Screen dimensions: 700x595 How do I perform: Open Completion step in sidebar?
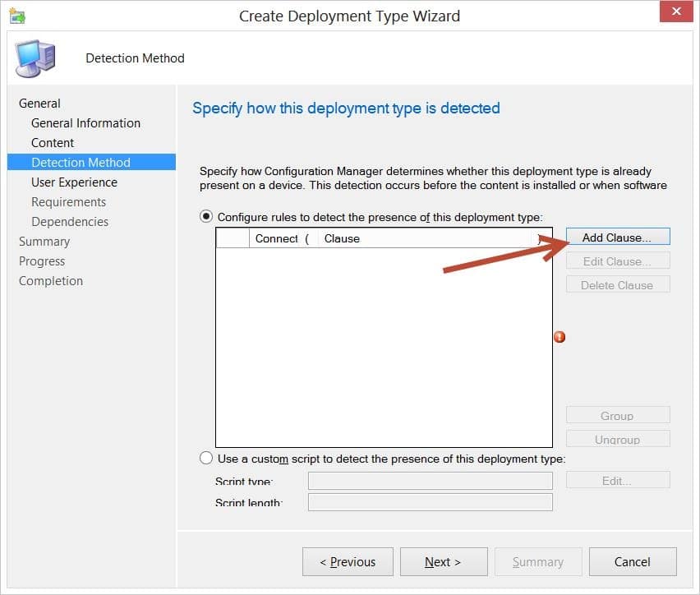tap(51, 280)
